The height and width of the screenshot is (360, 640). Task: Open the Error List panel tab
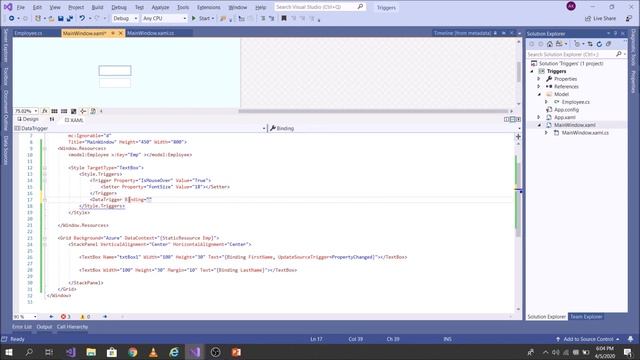[22, 327]
